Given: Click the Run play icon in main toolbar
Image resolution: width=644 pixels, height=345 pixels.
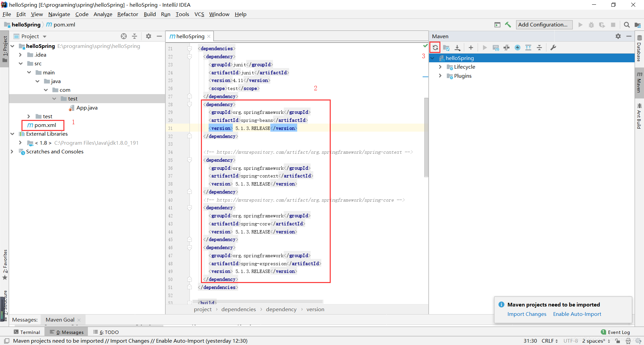Looking at the screenshot, I should pos(581,24).
